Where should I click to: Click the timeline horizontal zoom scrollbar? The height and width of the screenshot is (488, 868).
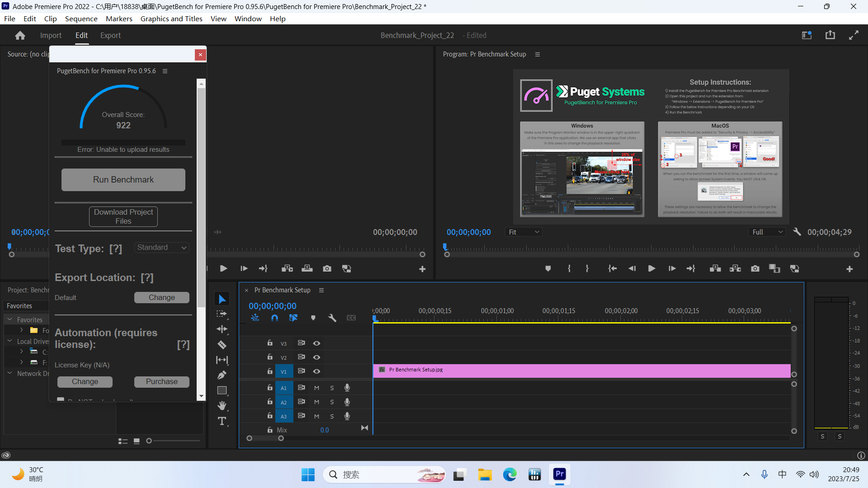(265, 438)
